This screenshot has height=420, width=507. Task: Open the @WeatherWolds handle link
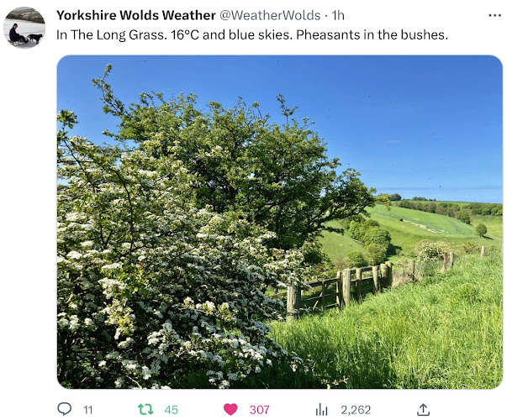tap(270, 15)
